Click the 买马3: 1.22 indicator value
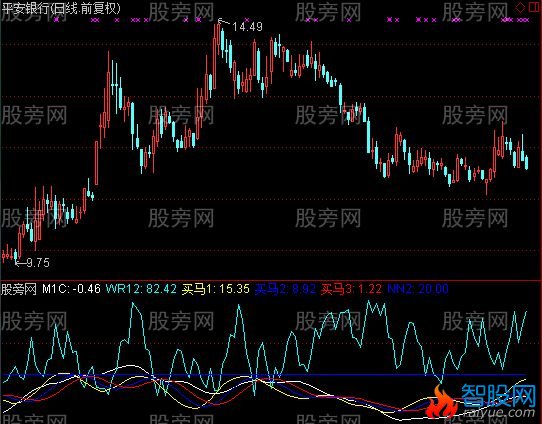542x424 pixels. (351, 289)
